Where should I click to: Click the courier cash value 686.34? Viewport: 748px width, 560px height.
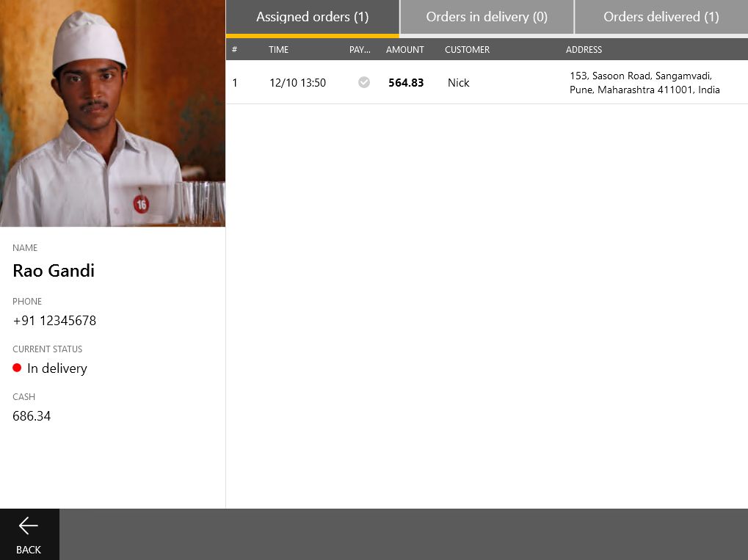pos(32,416)
